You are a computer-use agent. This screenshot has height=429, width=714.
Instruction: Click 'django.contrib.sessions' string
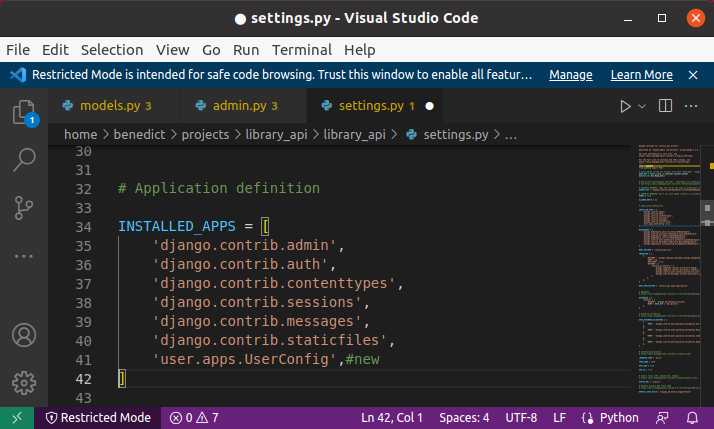tap(257, 302)
